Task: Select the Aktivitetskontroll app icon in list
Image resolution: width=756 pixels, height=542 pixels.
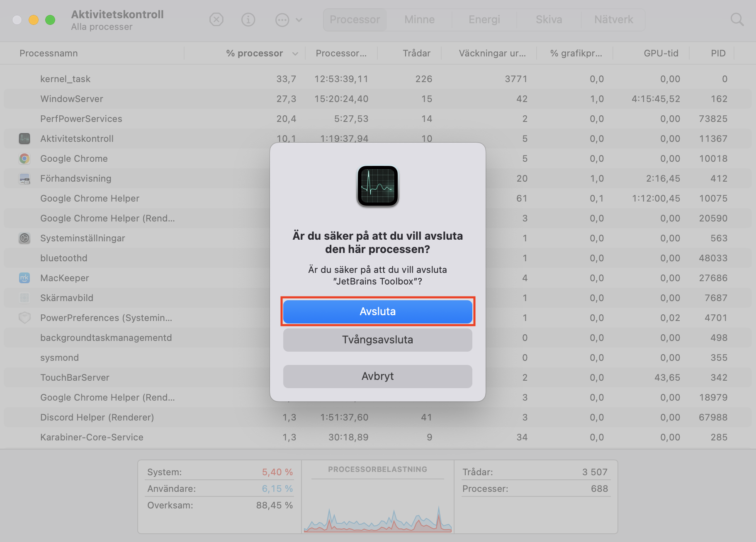Action: pyautogui.click(x=24, y=139)
